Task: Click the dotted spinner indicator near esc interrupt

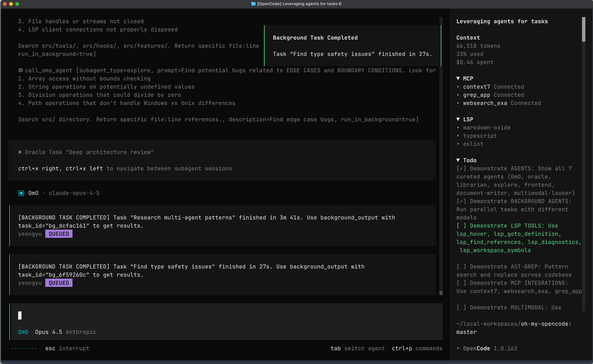Action: click(x=24, y=348)
